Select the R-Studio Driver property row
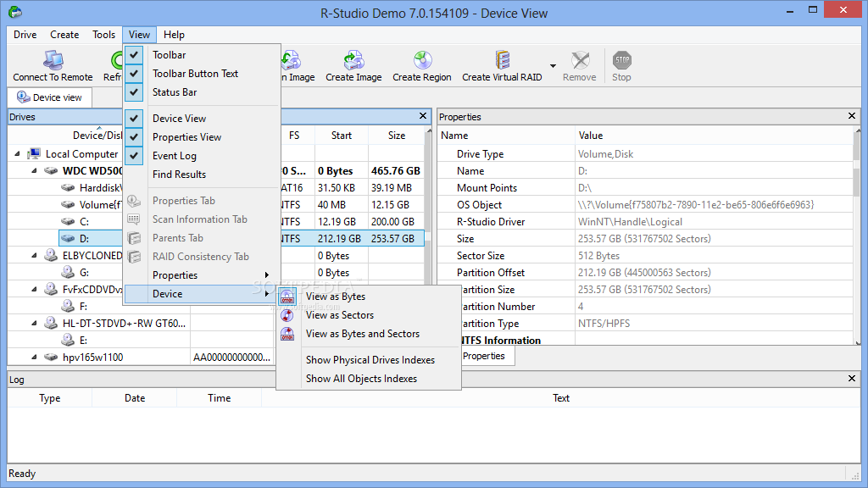This screenshot has width=868, height=488. pyautogui.click(x=645, y=222)
